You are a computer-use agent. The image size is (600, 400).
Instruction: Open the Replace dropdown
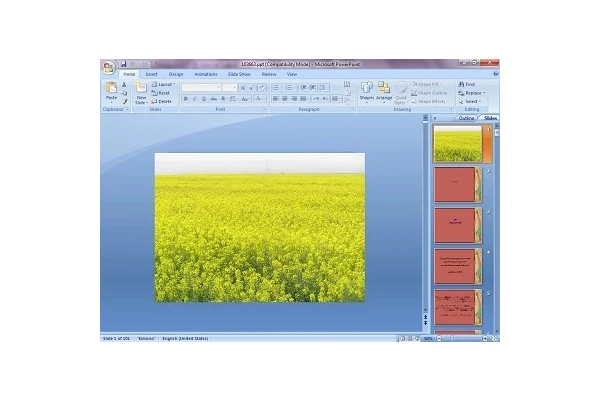pyautogui.click(x=471, y=93)
